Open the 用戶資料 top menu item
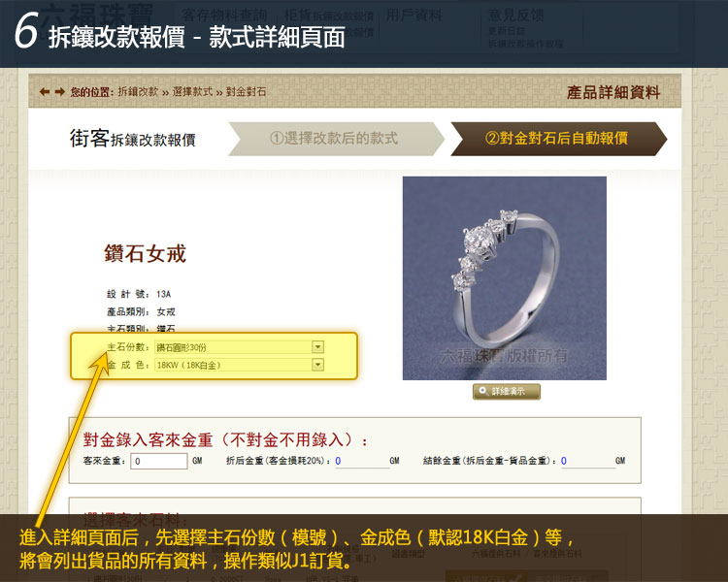The image size is (728, 582). (414, 15)
